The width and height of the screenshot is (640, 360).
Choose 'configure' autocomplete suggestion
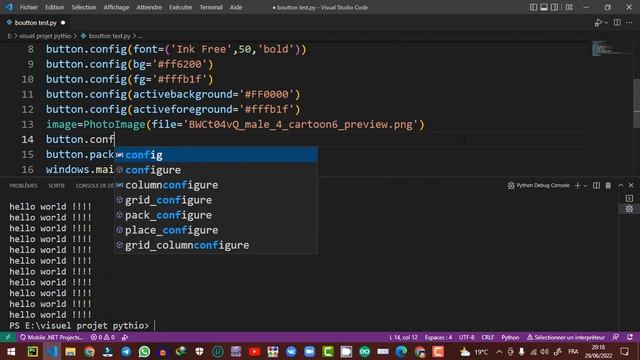(x=216, y=170)
